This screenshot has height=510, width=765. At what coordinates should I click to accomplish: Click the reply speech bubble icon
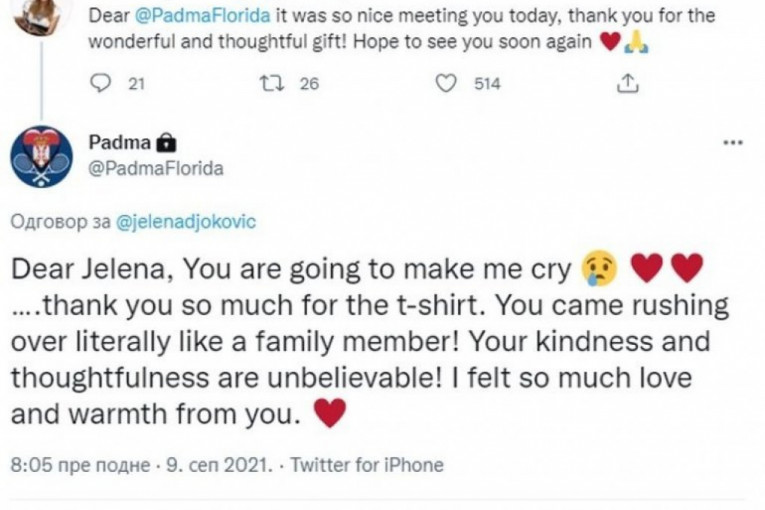pos(99,85)
